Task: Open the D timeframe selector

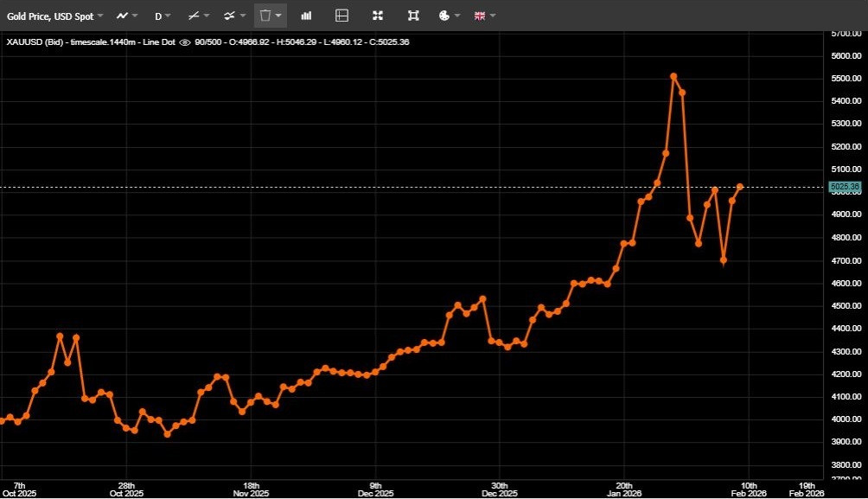Action: coord(162,16)
